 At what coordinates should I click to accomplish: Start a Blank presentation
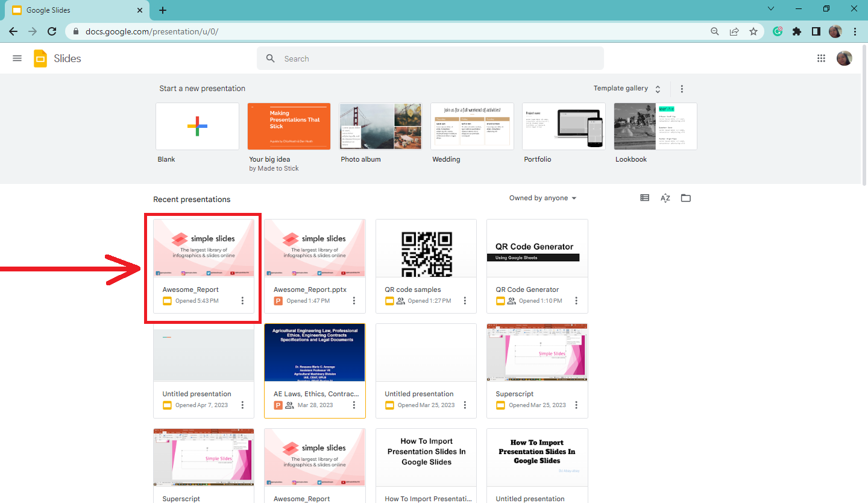click(x=197, y=126)
